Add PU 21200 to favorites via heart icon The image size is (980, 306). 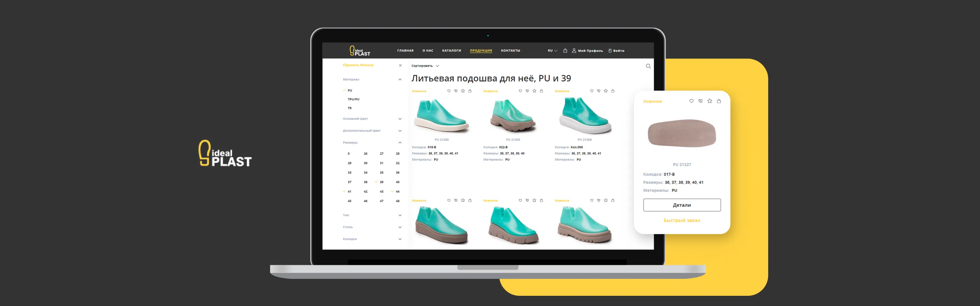pos(449,91)
